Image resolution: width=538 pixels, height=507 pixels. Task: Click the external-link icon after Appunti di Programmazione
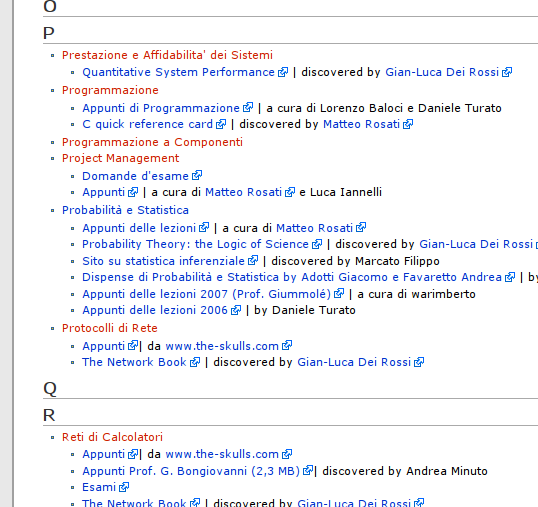coord(248,108)
